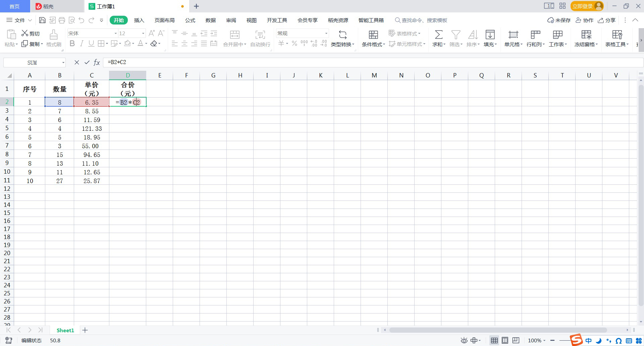Click the Filter (筛选) funnel icon
This screenshot has height=346, width=644.
pos(456,35)
